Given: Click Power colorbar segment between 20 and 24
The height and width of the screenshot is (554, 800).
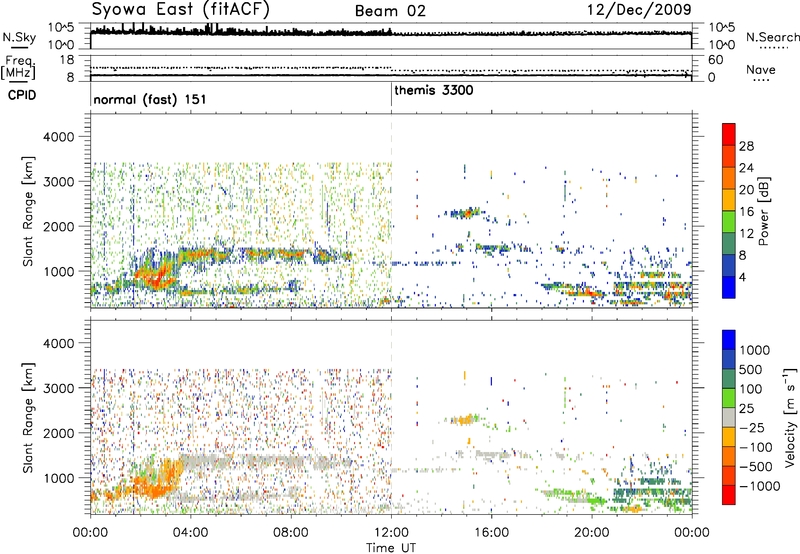Looking at the screenshot, I should tap(729, 179).
